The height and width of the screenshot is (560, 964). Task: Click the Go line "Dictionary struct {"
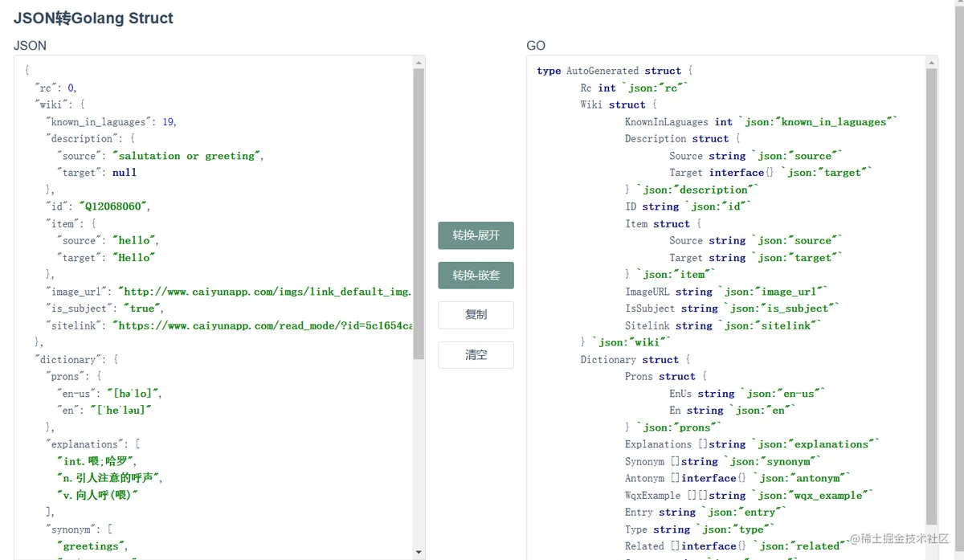point(635,359)
